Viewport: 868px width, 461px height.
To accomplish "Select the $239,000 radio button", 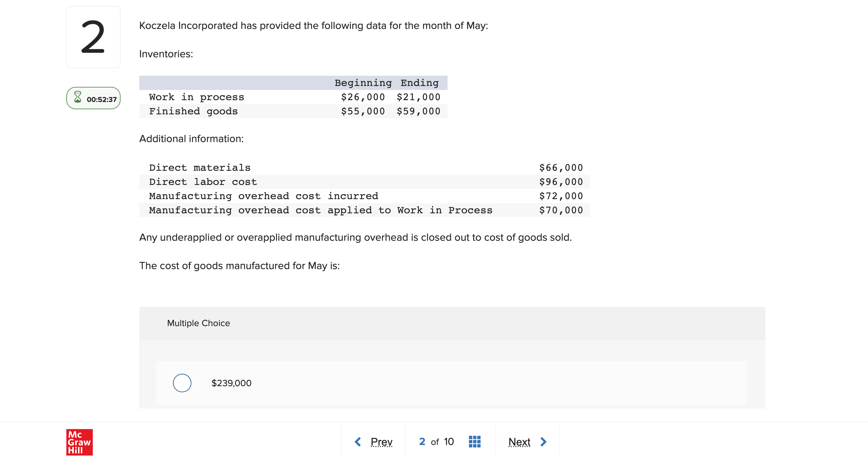I will (x=182, y=383).
